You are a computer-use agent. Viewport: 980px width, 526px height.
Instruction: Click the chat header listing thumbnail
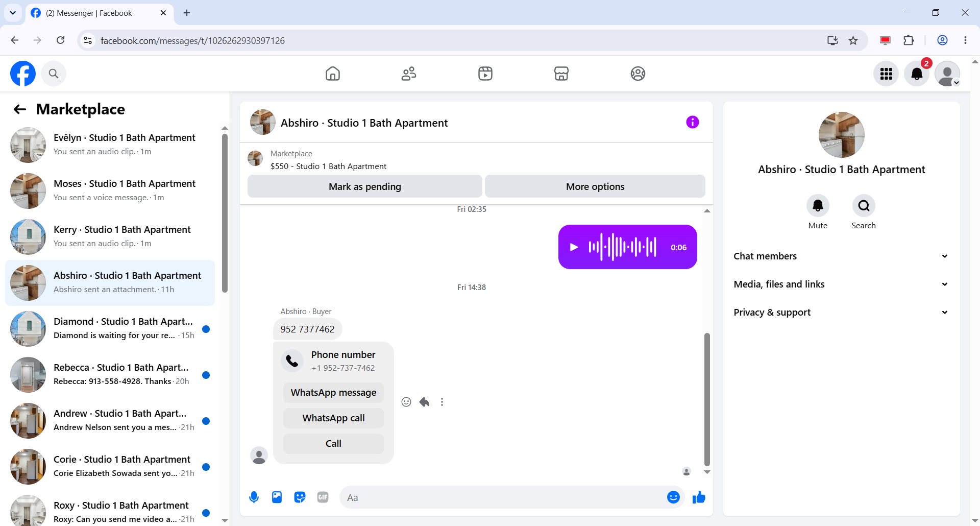262,122
